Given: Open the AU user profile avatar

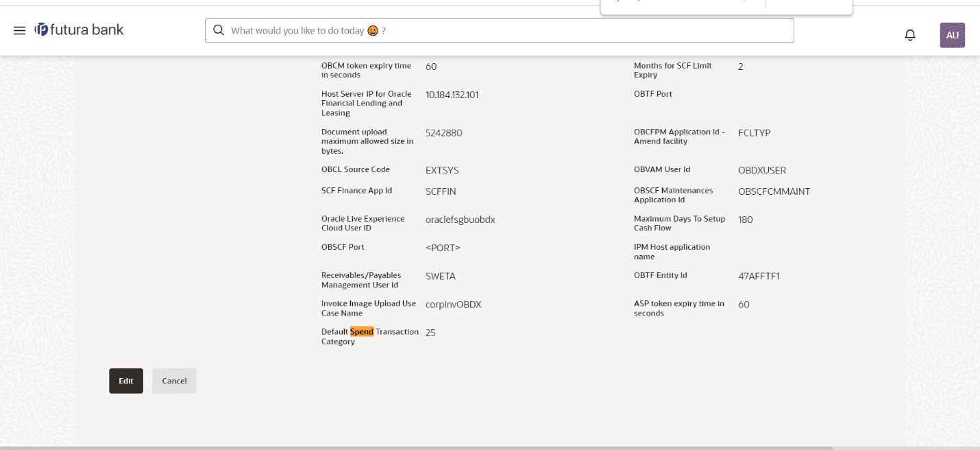Looking at the screenshot, I should coord(952,35).
